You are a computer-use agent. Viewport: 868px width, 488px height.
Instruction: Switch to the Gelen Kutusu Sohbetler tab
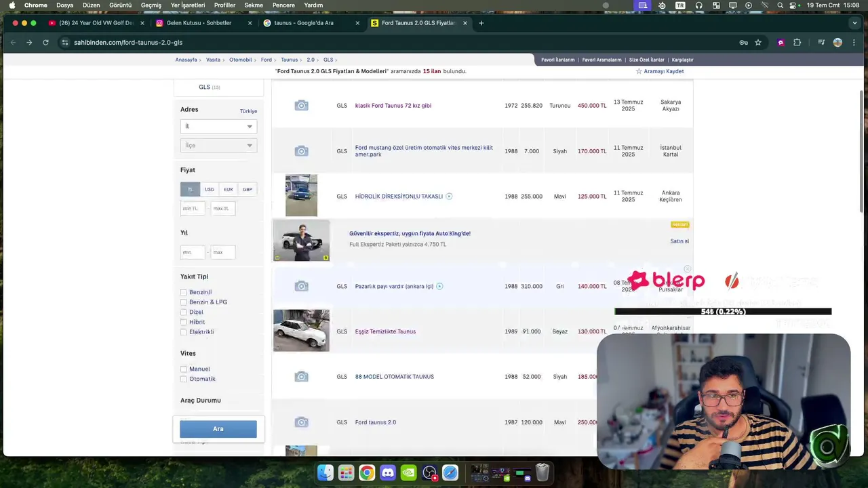[x=203, y=23]
